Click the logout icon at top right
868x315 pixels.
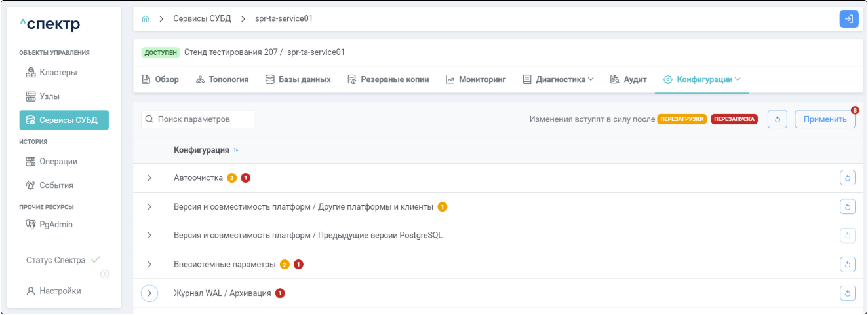coord(848,19)
